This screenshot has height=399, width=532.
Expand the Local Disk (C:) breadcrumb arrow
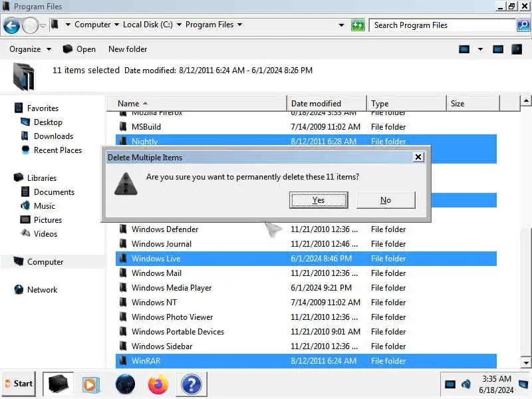pos(179,25)
